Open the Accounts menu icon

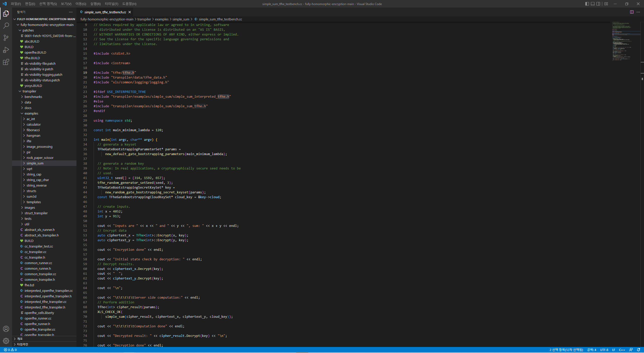tap(6, 329)
